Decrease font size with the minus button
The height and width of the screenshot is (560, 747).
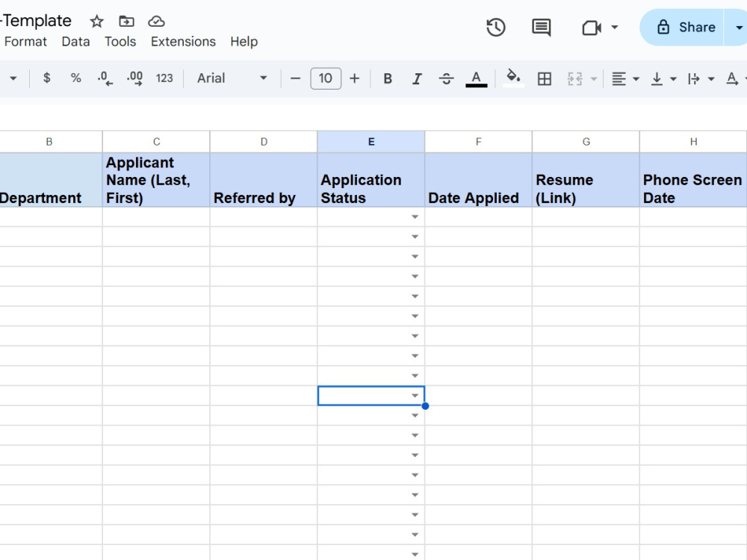295,78
